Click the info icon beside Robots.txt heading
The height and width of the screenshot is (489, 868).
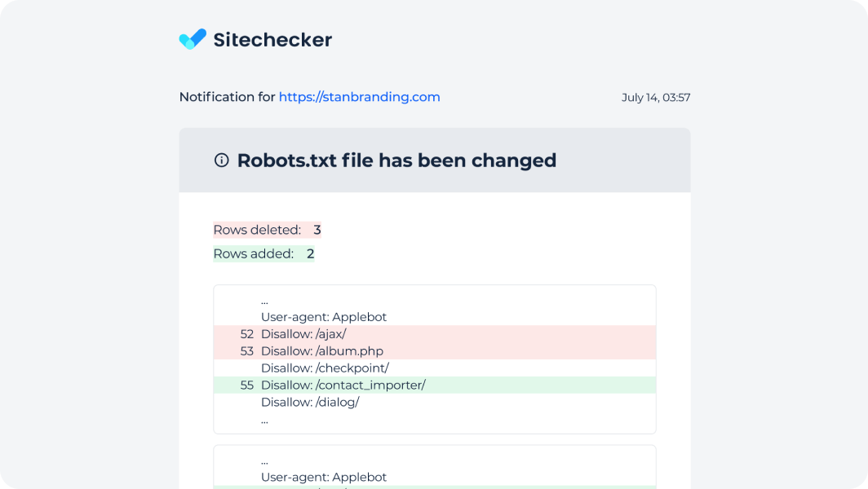pos(221,161)
